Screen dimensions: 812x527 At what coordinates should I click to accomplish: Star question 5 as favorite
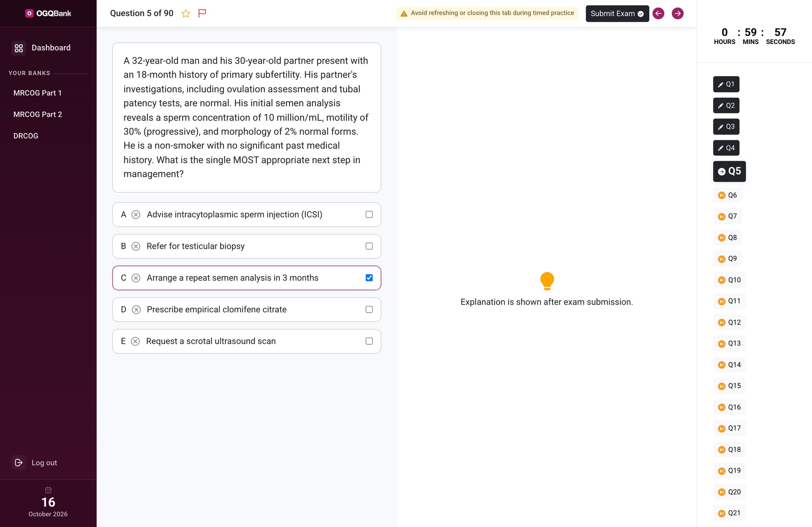coord(186,13)
